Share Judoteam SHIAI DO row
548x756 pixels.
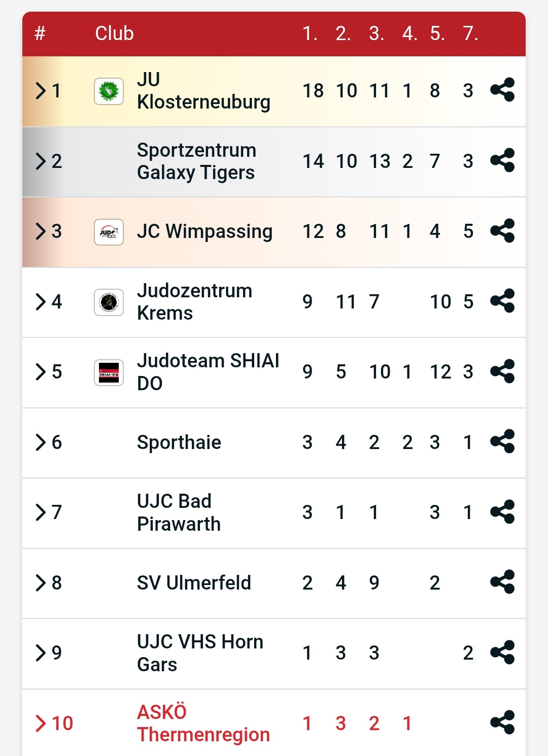pyautogui.click(x=502, y=371)
